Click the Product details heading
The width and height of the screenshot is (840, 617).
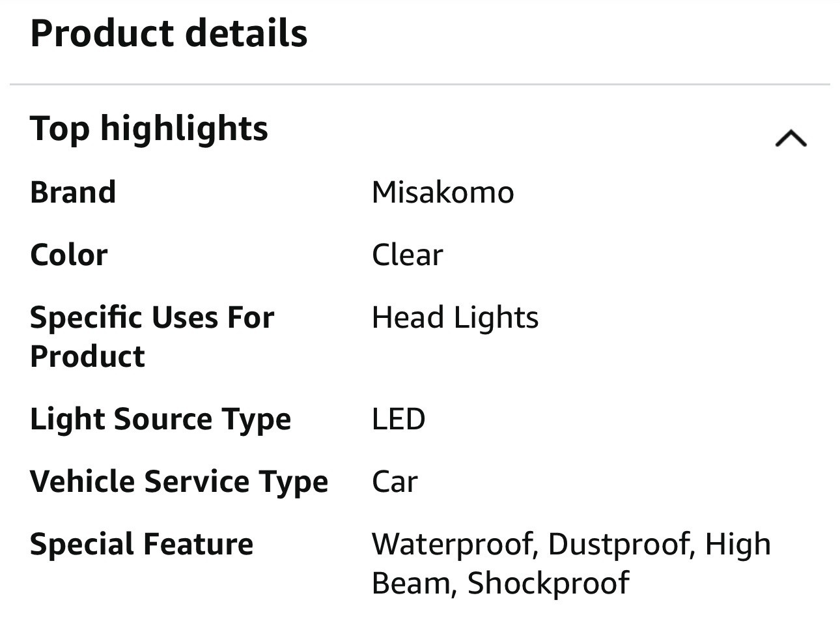(x=169, y=33)
